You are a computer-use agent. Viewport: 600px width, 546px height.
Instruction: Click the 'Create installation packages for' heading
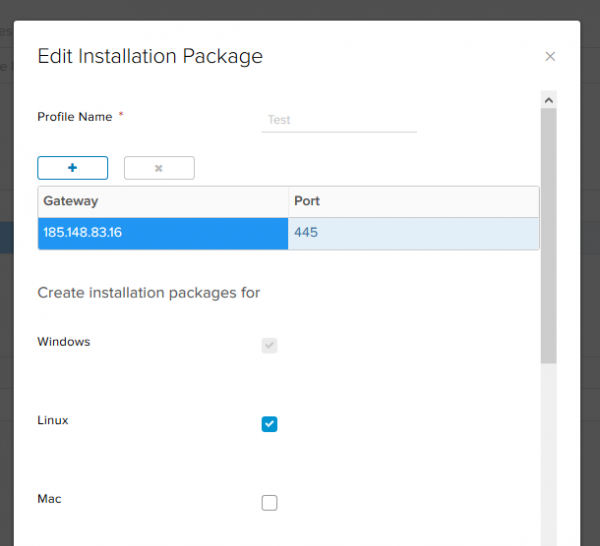click(149, 293)
